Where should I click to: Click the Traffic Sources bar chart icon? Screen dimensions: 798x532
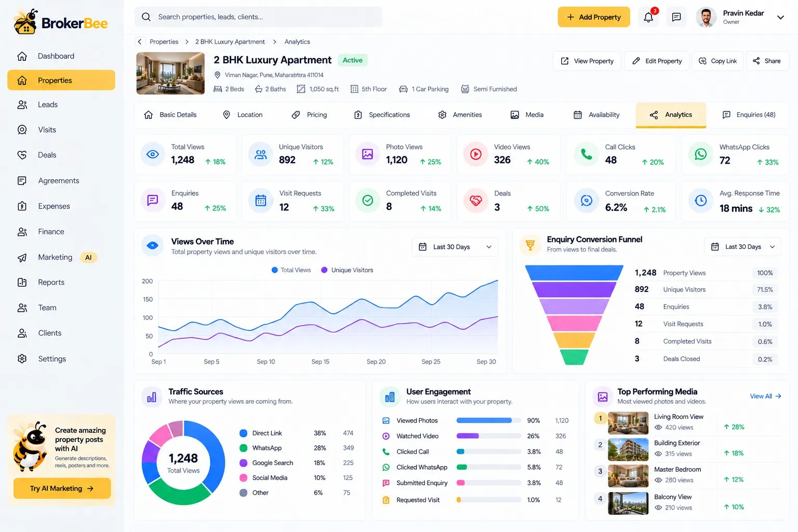152,397
